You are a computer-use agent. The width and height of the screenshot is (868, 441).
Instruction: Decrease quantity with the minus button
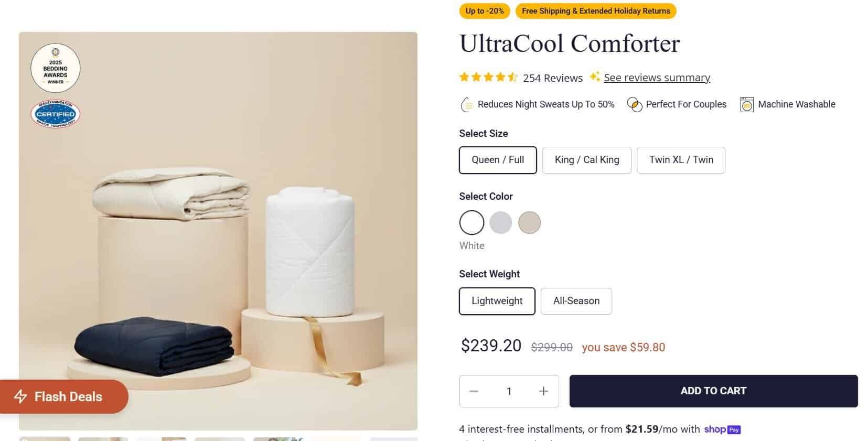tap(474, 391)
